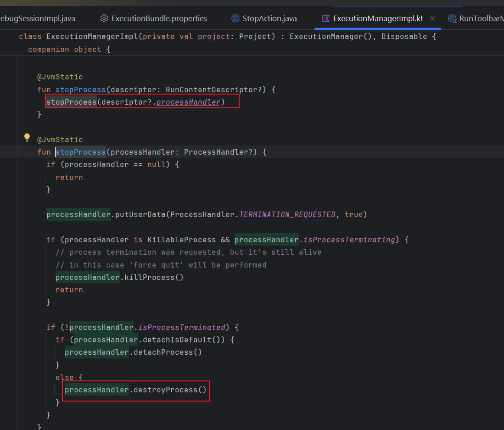Image resolution: width=504 pixels, height=430 pixels.
Task: Click the Java class icon on StopAction.java tab
Action: (x=235, y=18)
